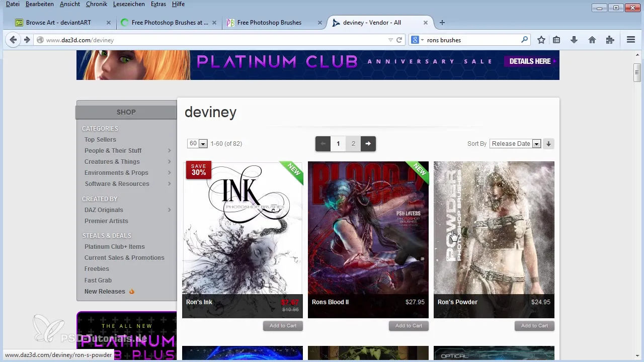This screenshot has width=644, height=362.
Task: Select page 2 in pagination
Action: click(353, 144)
